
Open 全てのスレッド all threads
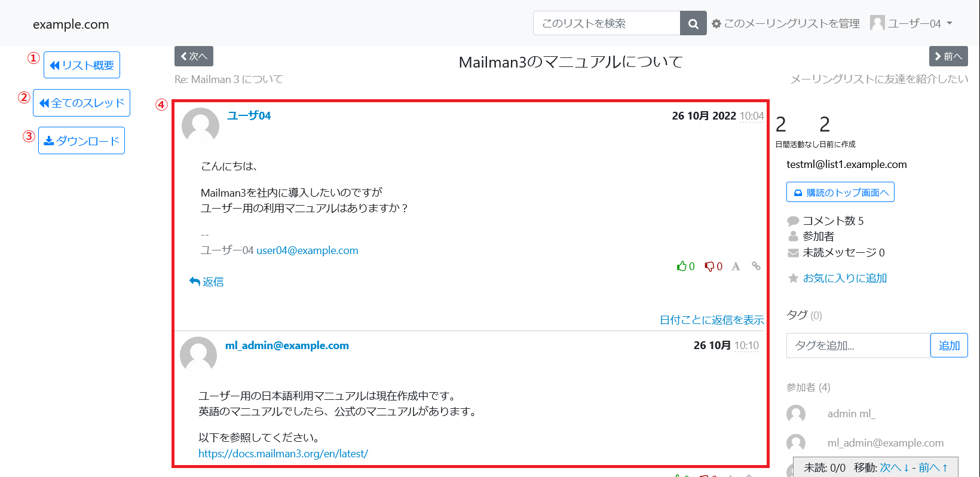pyautogui.click(x=81, y=103)
